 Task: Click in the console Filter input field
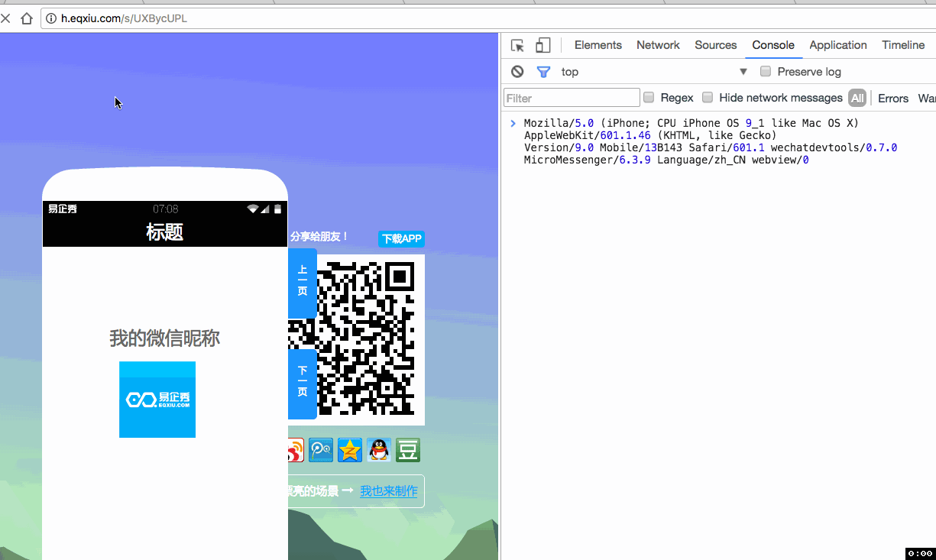[572, 98]
